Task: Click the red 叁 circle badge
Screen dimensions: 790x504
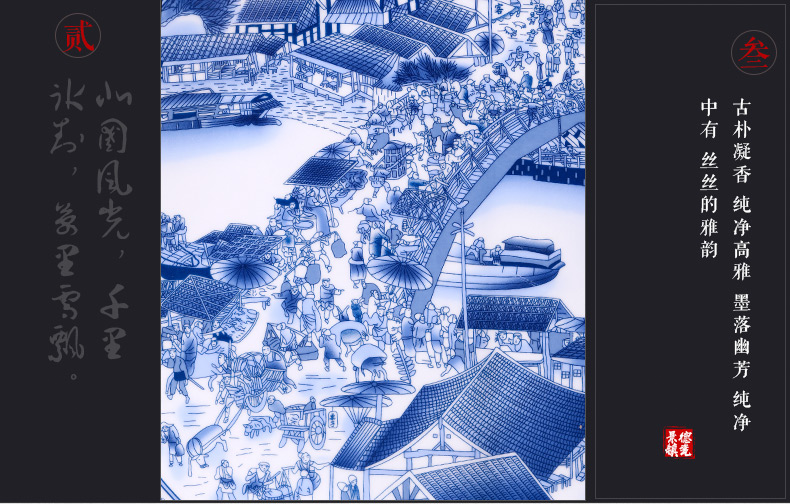Action: tap(754, 52)
